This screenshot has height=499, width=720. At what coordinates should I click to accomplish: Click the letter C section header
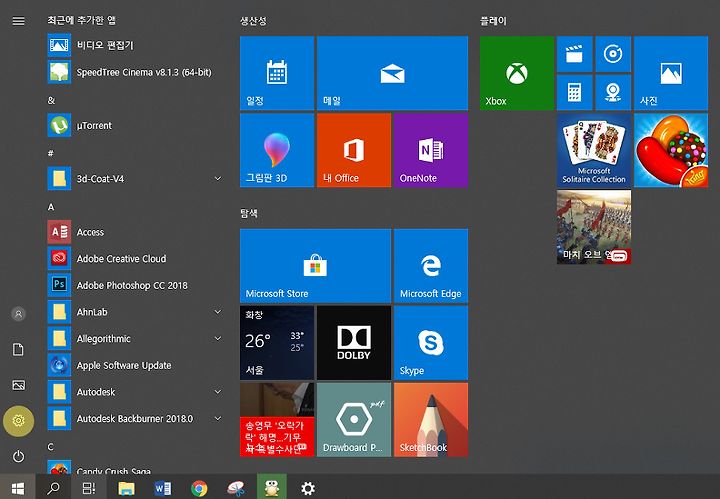[x=51, y=447]
